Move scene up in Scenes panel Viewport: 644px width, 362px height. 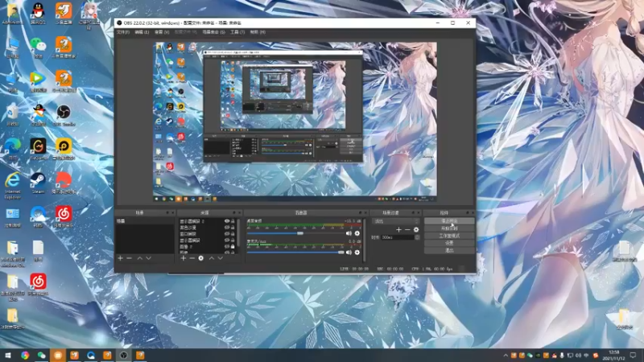point(139,258)
